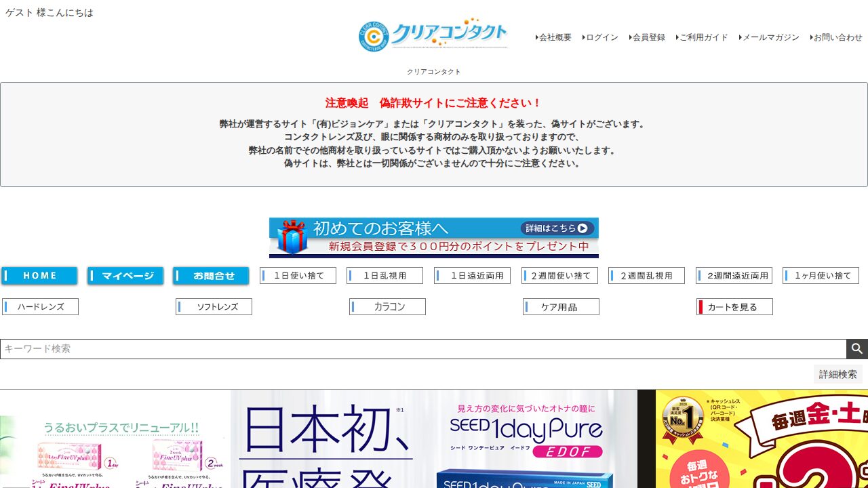Viewport: 868px width, 488px height.
Task: Open the Clear Contact logo
Action: click(x=434, y=35)
